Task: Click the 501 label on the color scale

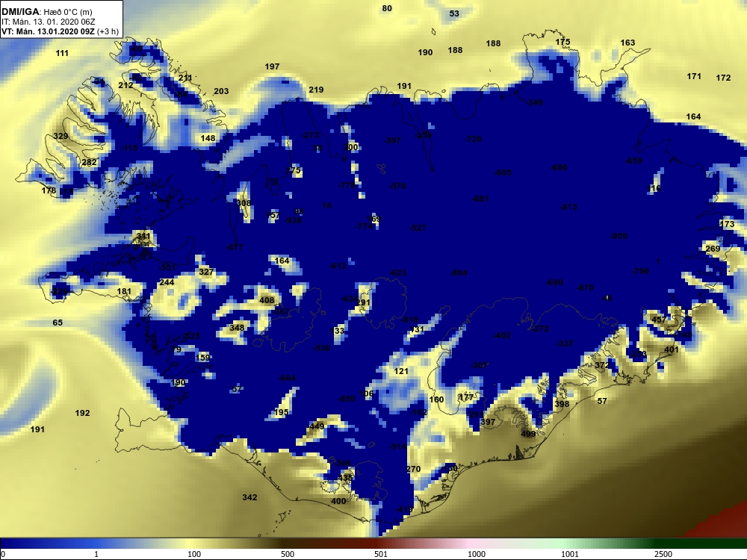Action: (381, 554)
